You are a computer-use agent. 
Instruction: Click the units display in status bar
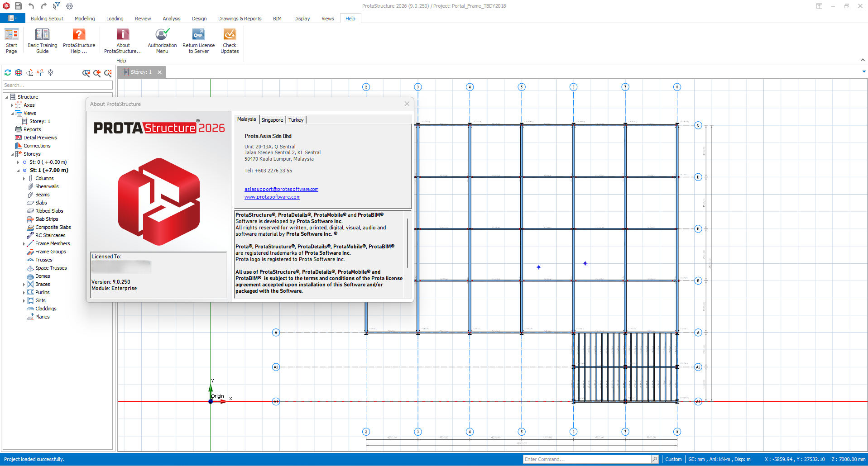tap(719, 459)
